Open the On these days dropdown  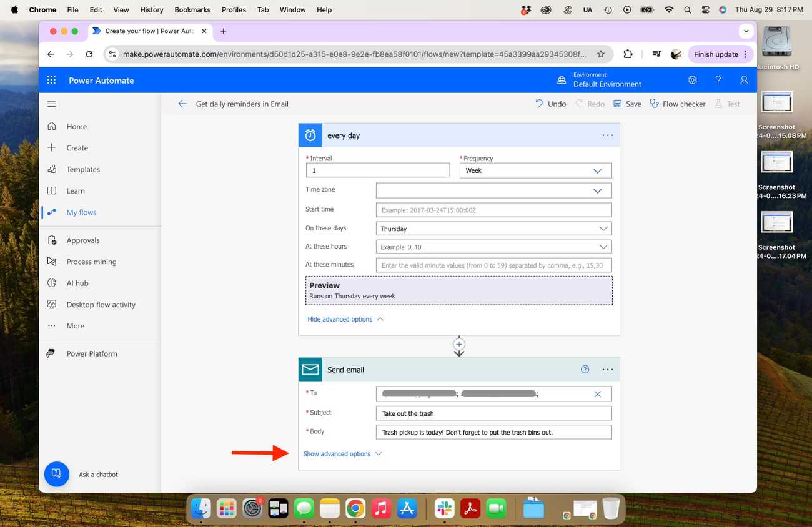tap(494, 229)
